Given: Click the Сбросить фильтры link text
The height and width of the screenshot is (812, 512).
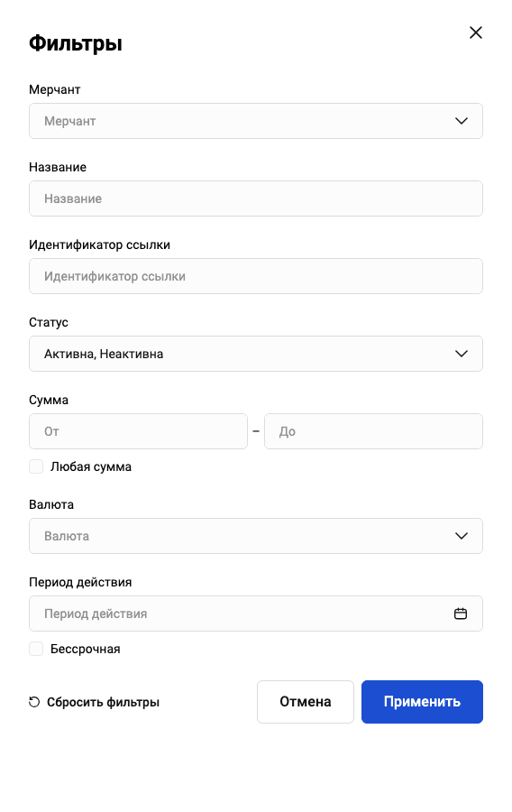Looking at the screenshot, I should pyautogui.click(x=104, y=702).
